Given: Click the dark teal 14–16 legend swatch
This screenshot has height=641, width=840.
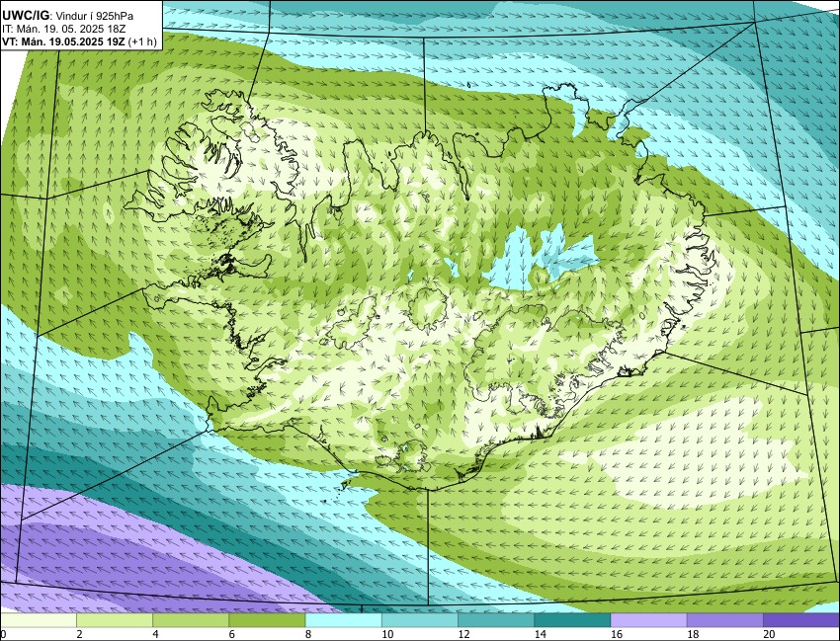Looking at the screenshot, I should (x=572, y=620).
